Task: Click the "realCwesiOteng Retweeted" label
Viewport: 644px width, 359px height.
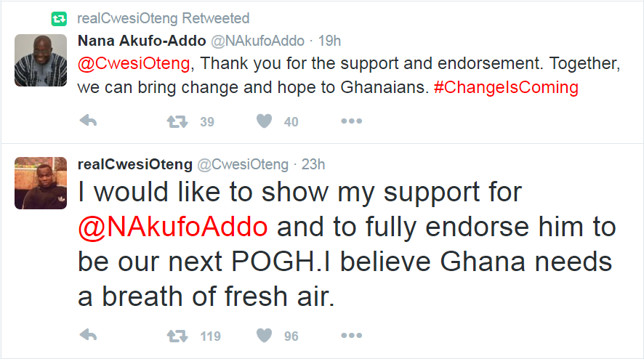Action: [x=162, y=17]
